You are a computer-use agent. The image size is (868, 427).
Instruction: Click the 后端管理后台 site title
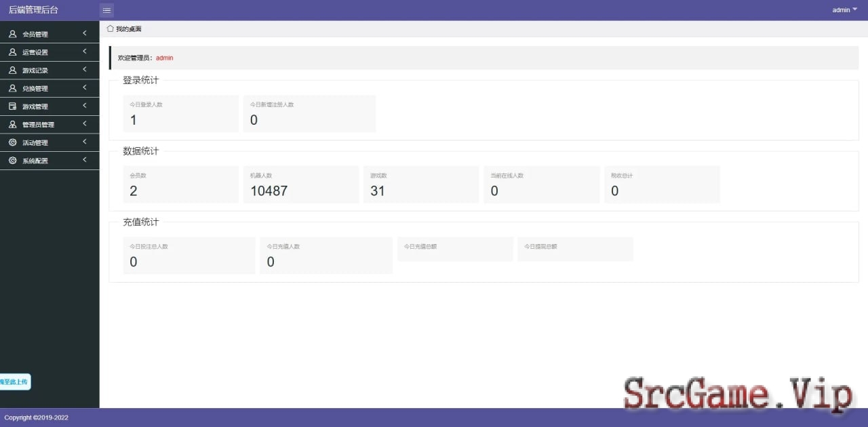[x=33, y=9]
